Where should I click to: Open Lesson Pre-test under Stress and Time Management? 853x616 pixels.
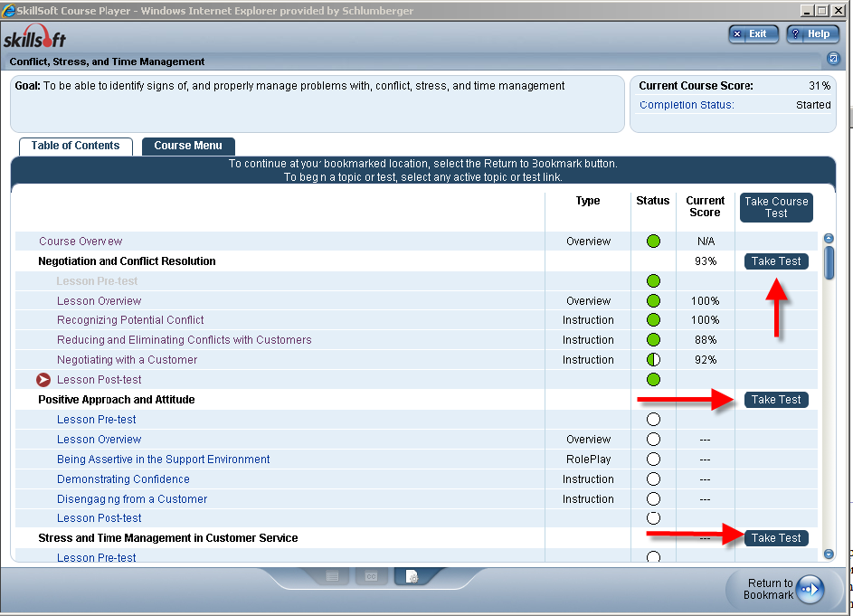[x=96, y=557]
